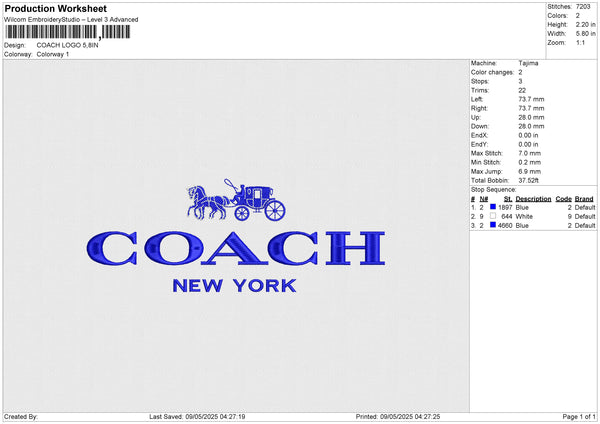The image size is (600, 424).
Task: Click the Max Stitch value '7.0 mm'
Action: (x=530, y=153)
